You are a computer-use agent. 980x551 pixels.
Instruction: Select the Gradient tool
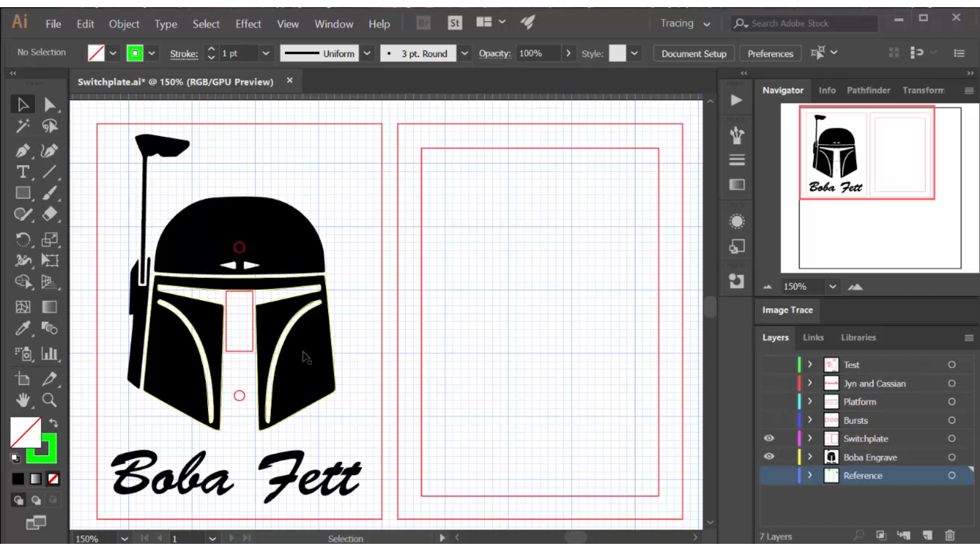pyautogui.click(x=50, y=307)
